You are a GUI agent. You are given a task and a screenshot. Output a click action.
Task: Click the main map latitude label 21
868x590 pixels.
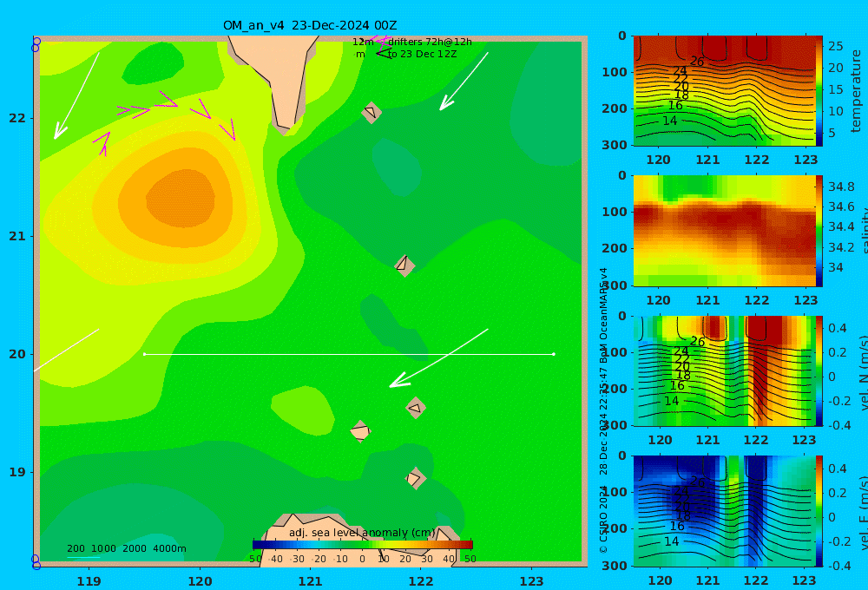click(x=17, y=236)
